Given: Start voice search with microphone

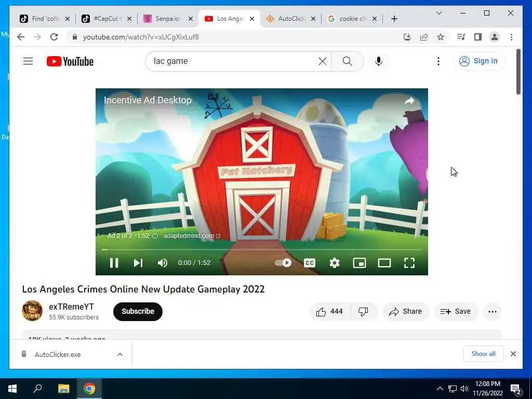Looking at the screenshot, I should coord(379,61).
